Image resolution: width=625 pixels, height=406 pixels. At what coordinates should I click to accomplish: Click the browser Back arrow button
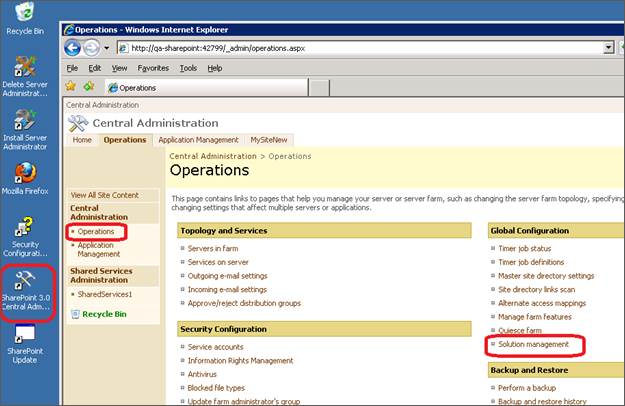[x=73, y=47]
